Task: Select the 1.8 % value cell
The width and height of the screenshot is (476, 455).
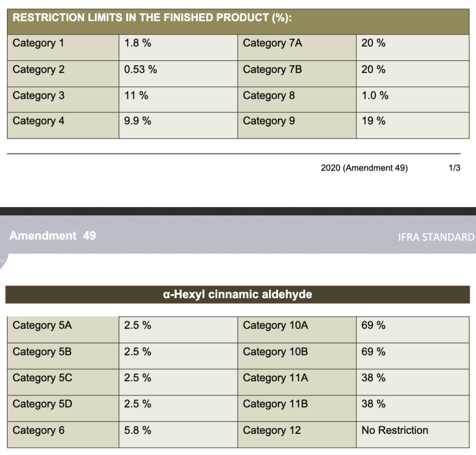Action: tap(178, 47)
